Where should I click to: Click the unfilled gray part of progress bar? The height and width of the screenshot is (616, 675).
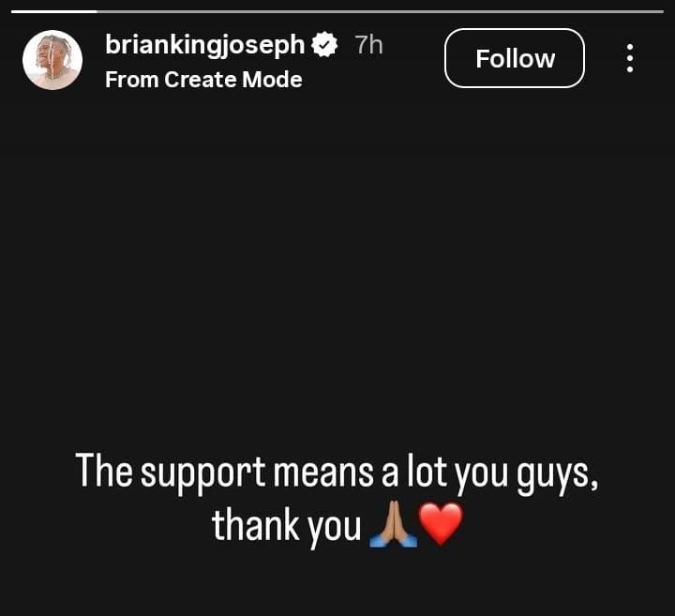click(381, 11)
